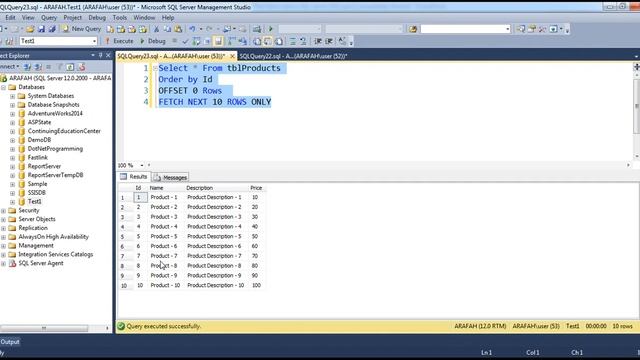Close the SQLQuery23.sql tab
The height and width of the screenshot is (360, 640).
tap(232, 56)
